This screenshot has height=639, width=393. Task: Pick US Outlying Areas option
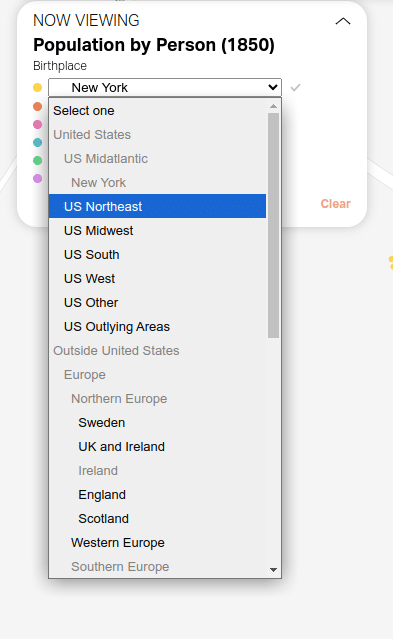(x=157, y=326)
